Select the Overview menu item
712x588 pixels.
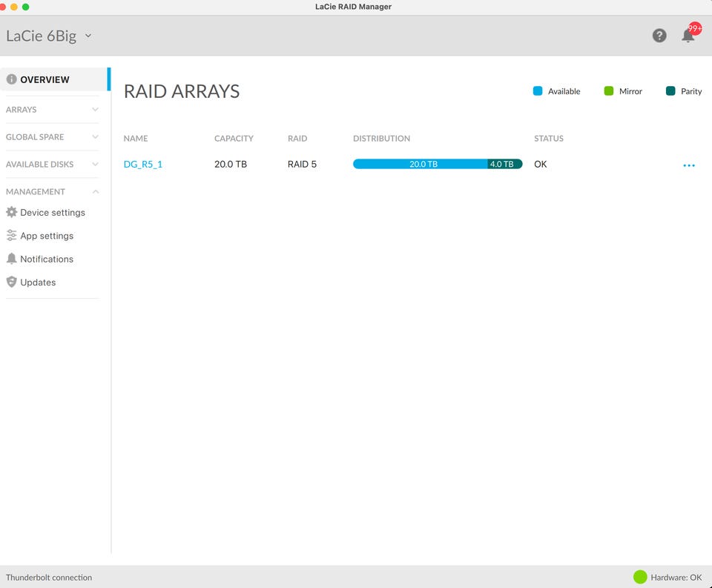point(44,79)
